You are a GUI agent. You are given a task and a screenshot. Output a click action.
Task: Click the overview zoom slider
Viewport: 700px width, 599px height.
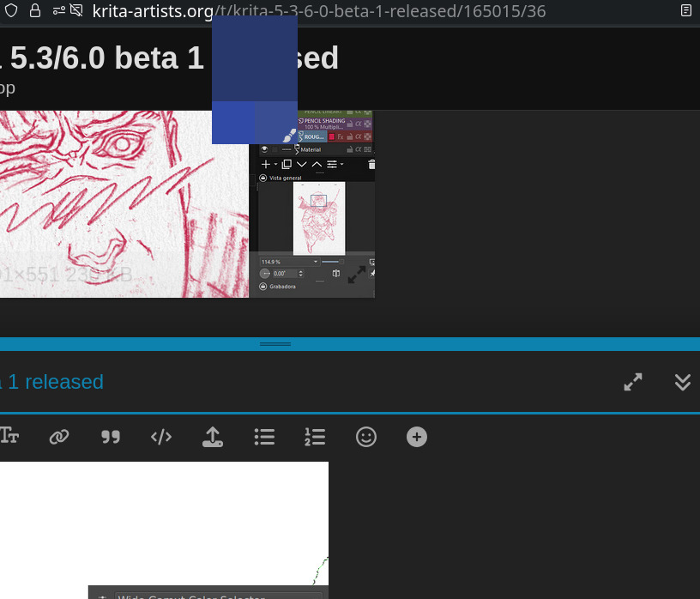(x=333, y=262)
